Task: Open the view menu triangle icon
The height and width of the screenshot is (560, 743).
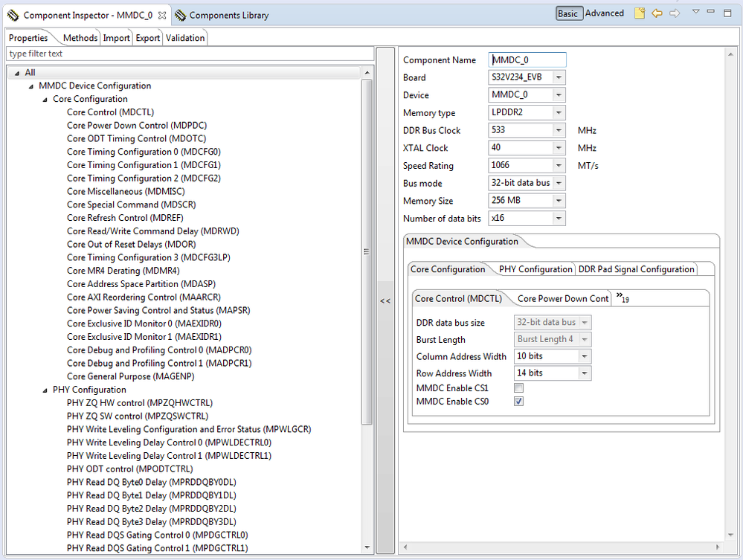Action: tap(695, 11)
